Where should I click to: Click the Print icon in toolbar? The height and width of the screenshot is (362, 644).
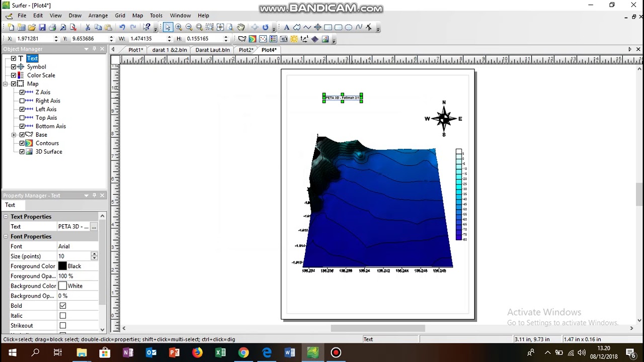[52, 27]
